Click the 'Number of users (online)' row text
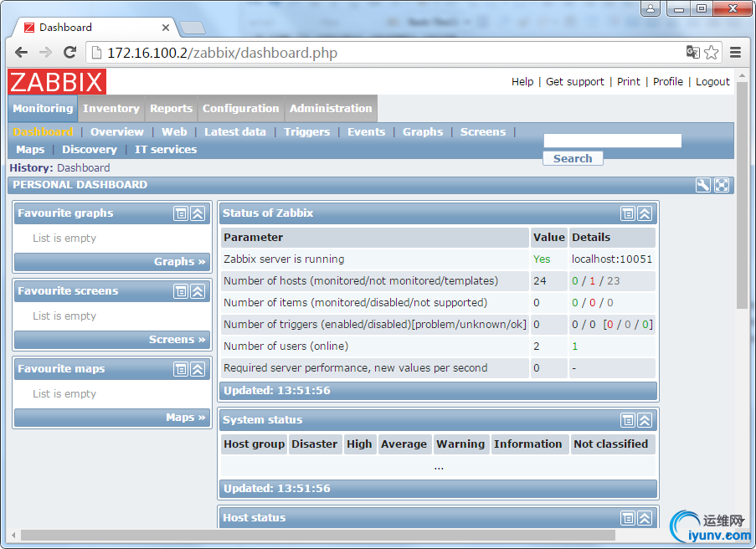 coord(286,346)
